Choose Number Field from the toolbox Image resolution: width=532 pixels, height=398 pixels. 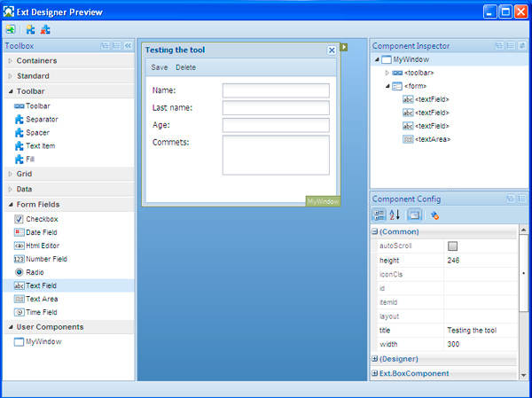click(x=47, y=258)
